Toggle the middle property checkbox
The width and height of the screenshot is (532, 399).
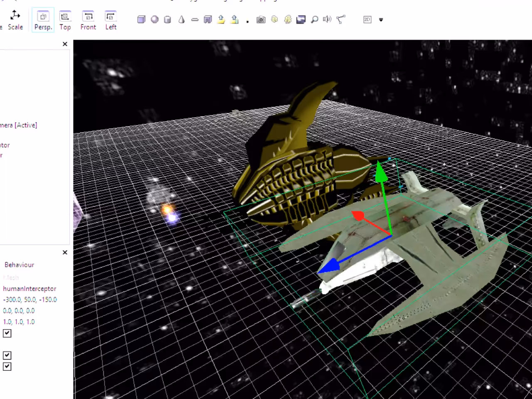coord(7,355)
